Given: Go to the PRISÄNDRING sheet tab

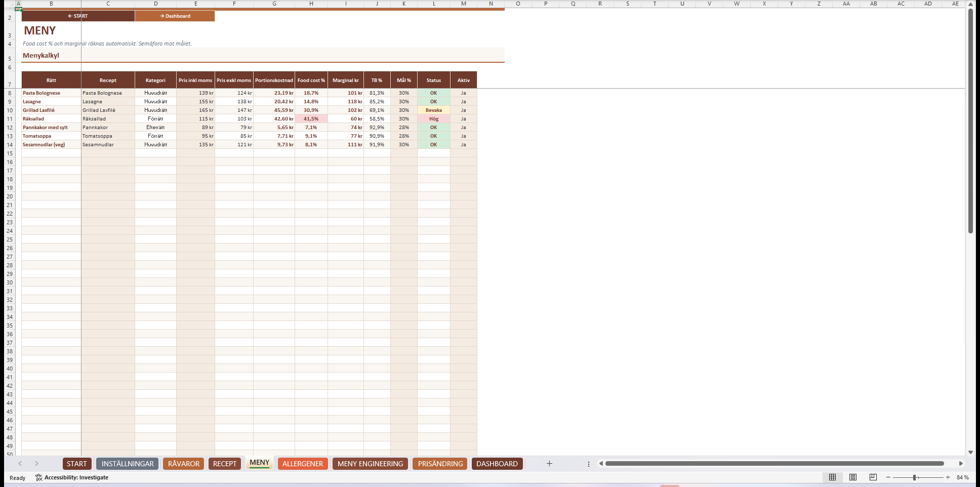Looking at the screenshot, I should 440,464.
